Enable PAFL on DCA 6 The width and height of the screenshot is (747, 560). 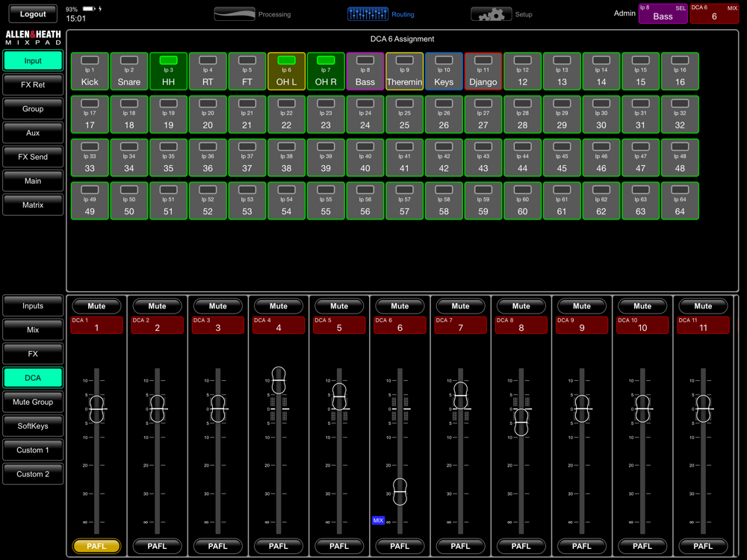pyautogui.click(x=400, y=547)
